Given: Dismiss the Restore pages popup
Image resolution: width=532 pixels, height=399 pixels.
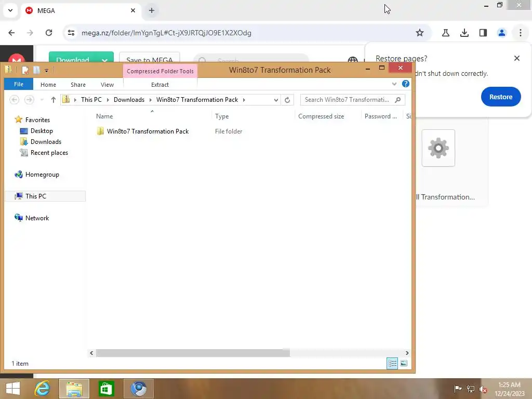Looking at the screenshot, I should click(517, 58).
